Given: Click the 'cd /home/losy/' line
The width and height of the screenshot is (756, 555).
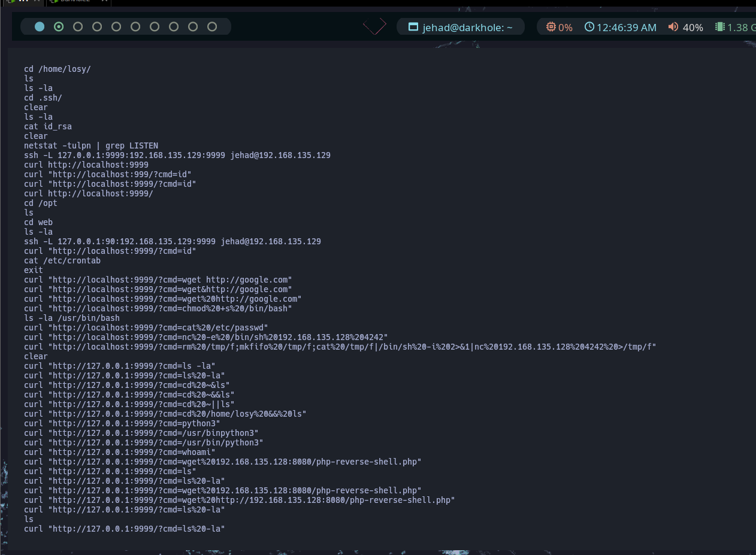Looking at the screenshot, I should click(x=58, y=69).
